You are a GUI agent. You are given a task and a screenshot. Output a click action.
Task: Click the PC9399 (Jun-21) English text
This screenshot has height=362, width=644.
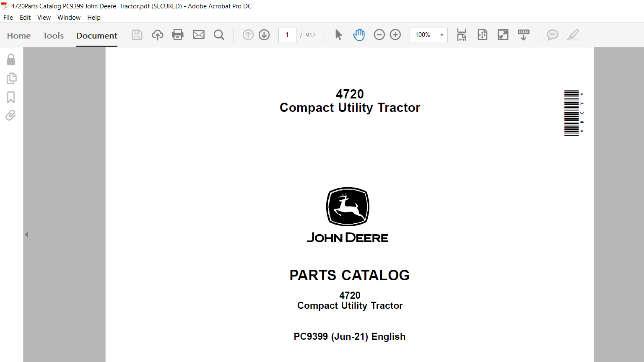[x=350, y=336]
